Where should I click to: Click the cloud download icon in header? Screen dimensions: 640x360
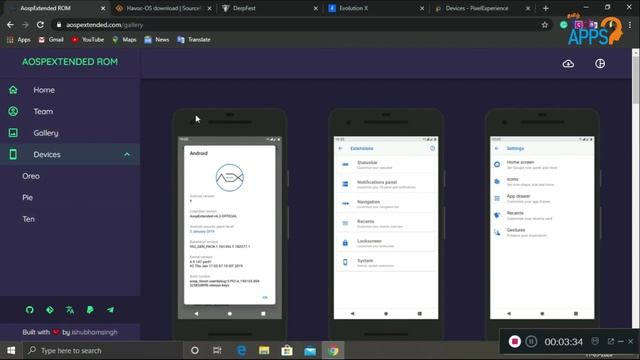click(x=568, y=64)
